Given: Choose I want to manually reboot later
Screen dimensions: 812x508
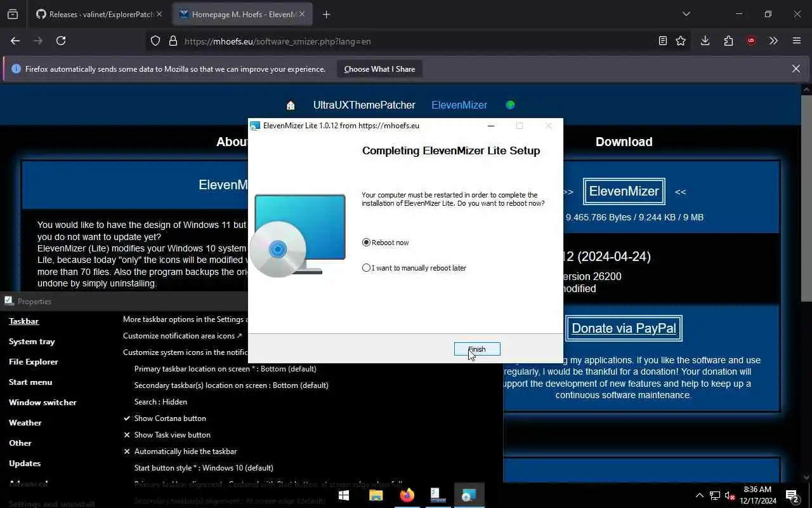Looking at the screenshot, I should [x=414, y=268].
